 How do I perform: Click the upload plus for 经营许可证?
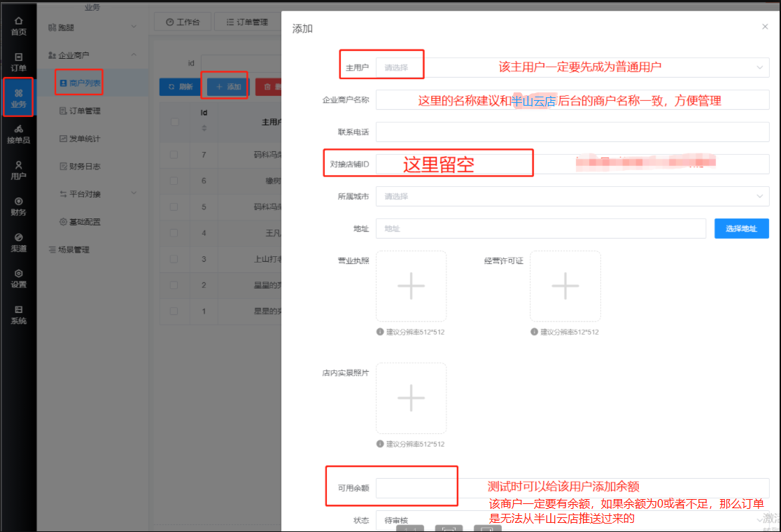coord(565,286)
